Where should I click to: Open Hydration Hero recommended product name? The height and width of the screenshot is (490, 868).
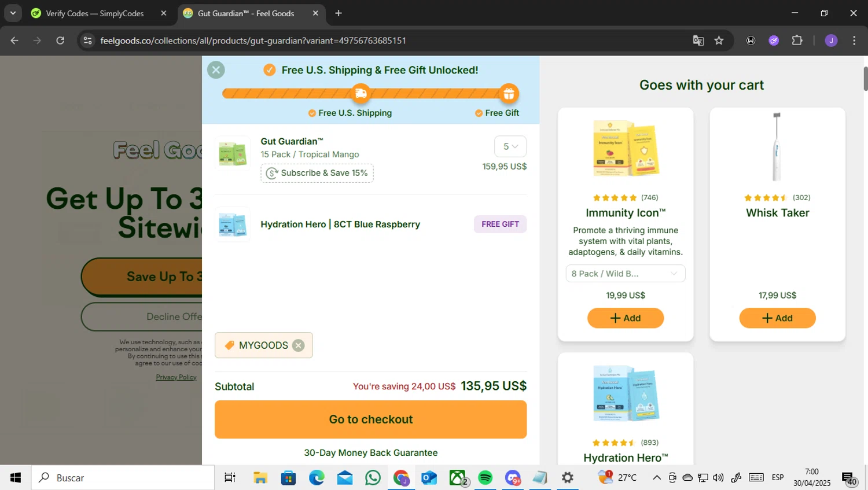[626, 458]
